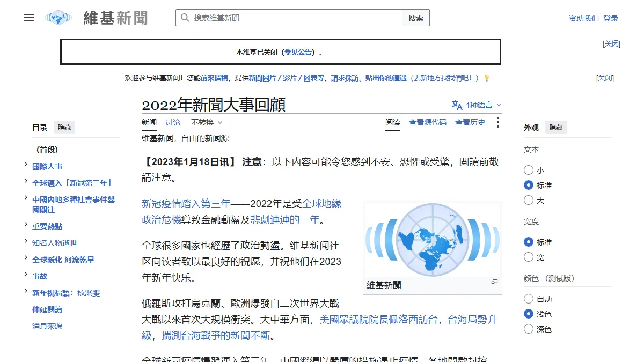The image size is (644, 362).
Task: Open the 貼出你的遺遺 link
Action: 386,78
